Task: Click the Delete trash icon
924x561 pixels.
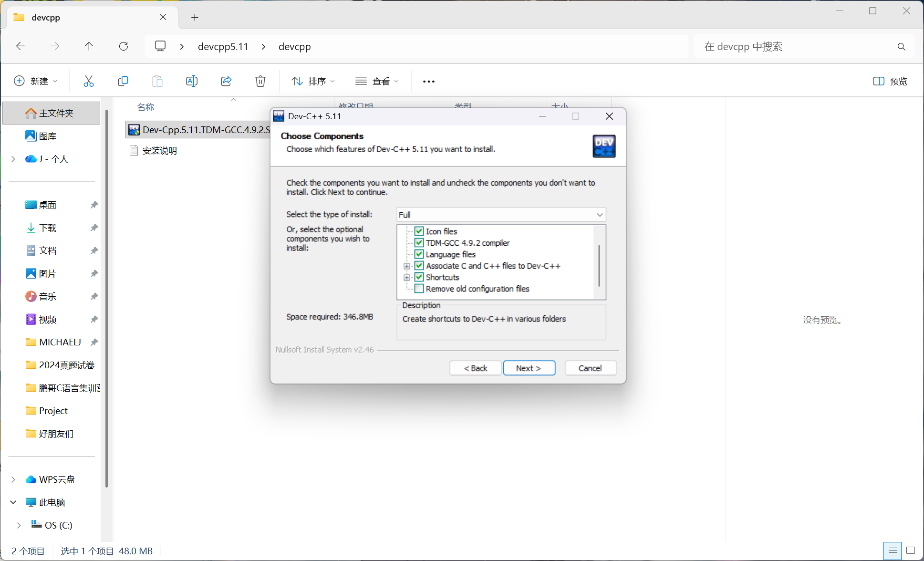Action: click(x=260, y=81)
